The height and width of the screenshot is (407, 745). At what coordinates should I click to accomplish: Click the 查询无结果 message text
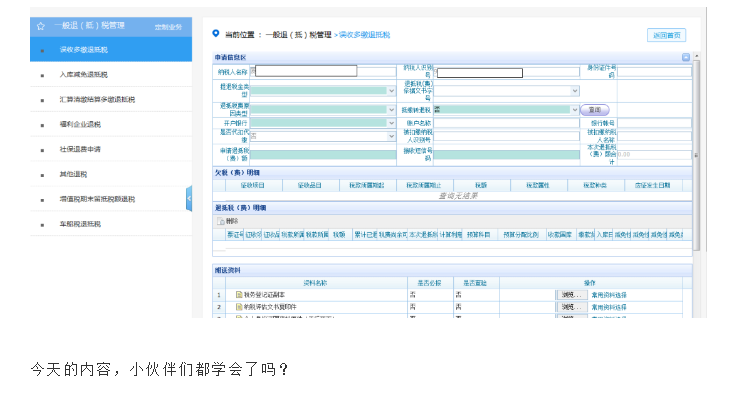tap(458, 196)
